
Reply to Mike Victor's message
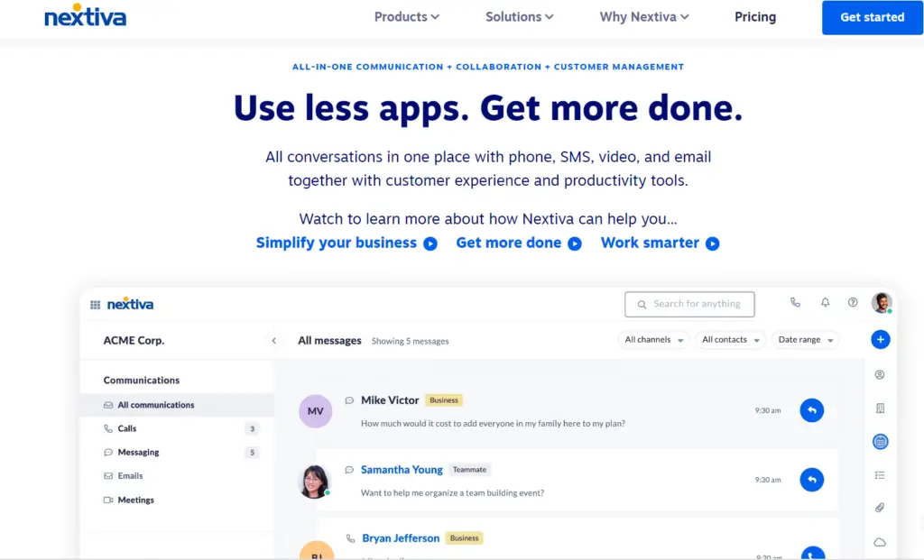coord(811,410)
